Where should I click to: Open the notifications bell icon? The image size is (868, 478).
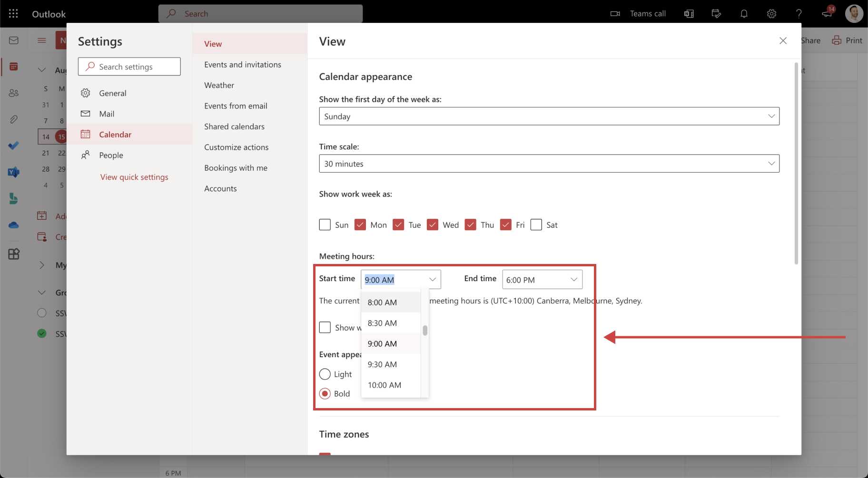tap(744, 14)
